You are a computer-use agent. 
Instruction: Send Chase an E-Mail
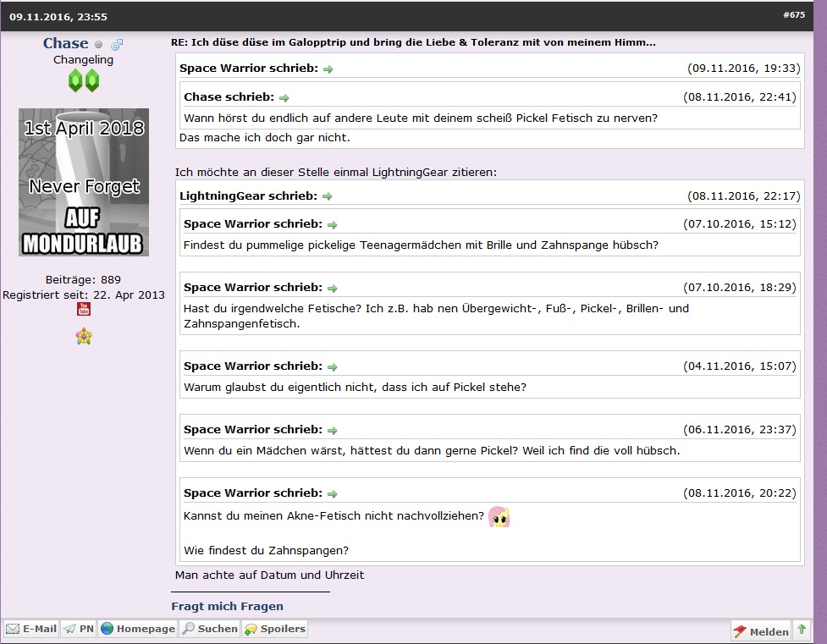click(x=31, y=629)
